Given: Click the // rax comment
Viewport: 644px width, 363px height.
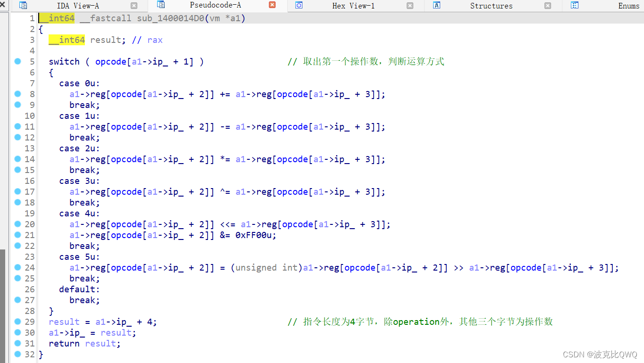Looking at the screenshot, I should pos(147,40).
